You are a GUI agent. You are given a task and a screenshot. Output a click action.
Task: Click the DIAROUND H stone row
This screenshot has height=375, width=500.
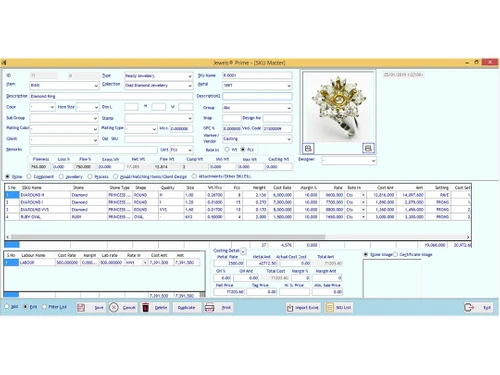coord(238,195)
